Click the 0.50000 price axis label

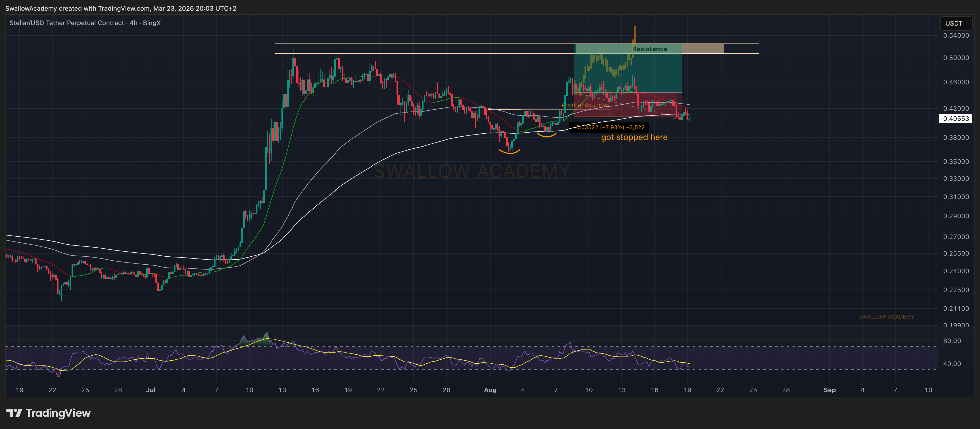956,58
